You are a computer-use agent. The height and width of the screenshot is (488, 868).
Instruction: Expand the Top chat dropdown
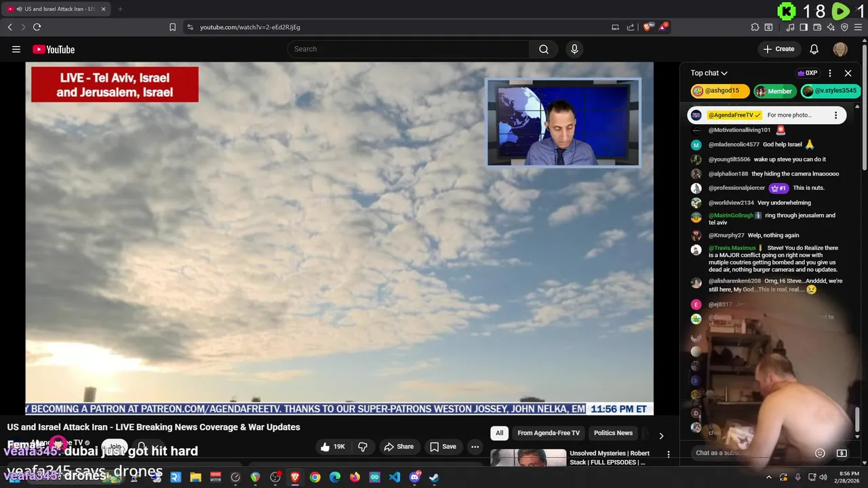[709, 73]
